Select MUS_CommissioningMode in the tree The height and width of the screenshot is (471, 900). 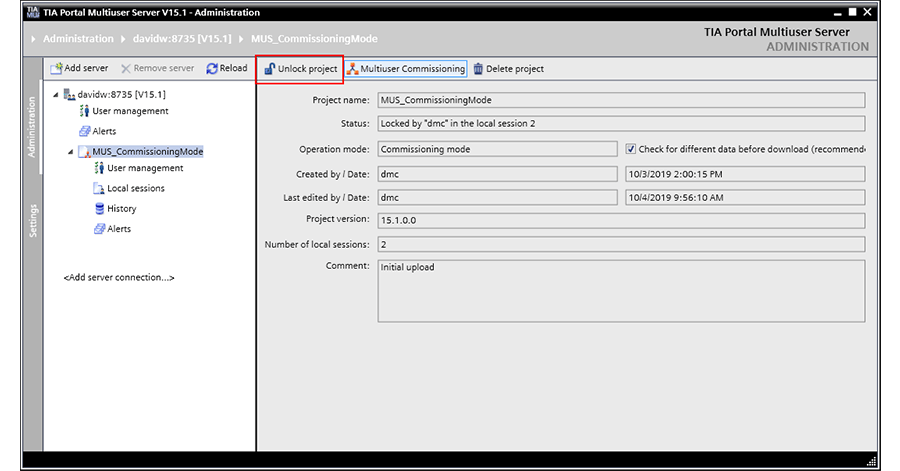click(x=148, y=151)
